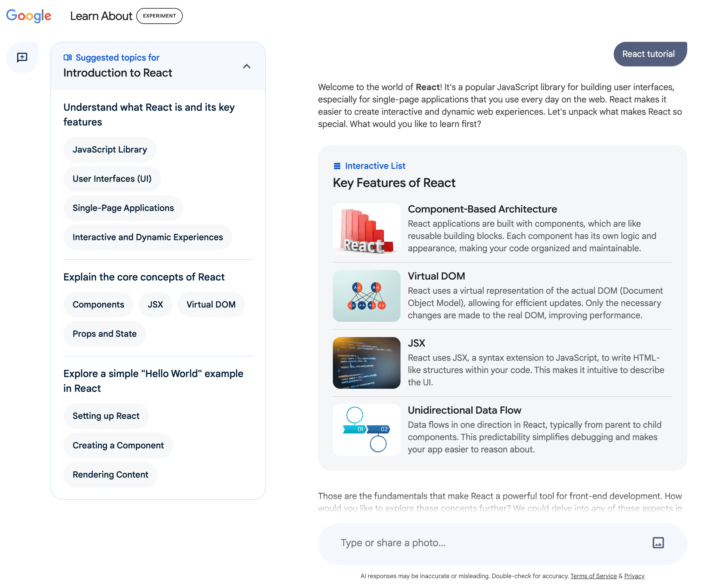Click the EXPERIMENT badge
Image resolution: width=726 pixels, height=588 pixels.
[x=159, y=16]
